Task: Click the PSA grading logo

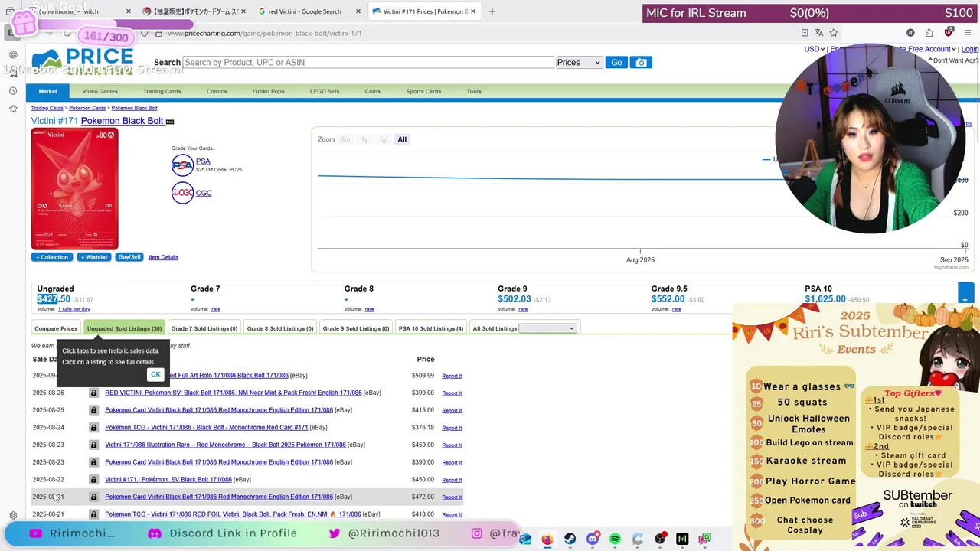Action: pyautogui.click(x=182, y=165)
